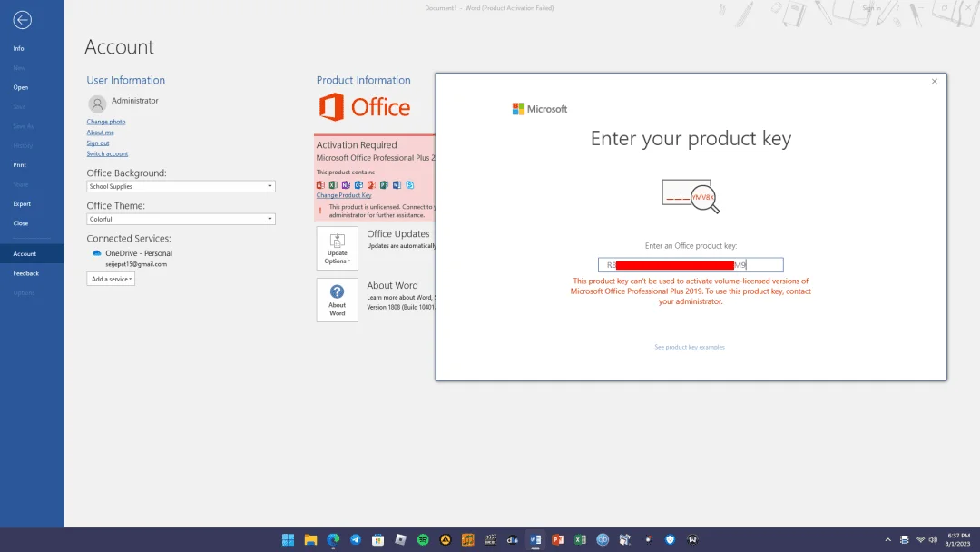Click the Access icon in product list
Viewport: 980px width, 552px height.
[x=320, y=185]
